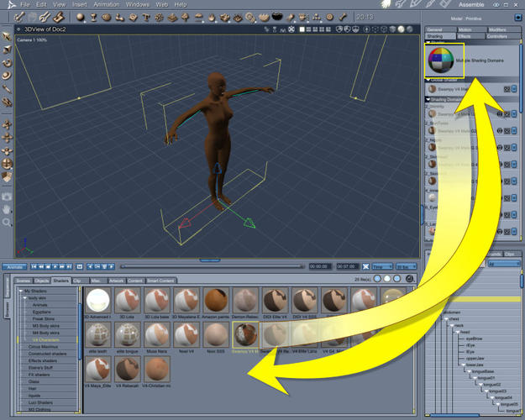Collapse the Shading Domains section

point(428,99)
